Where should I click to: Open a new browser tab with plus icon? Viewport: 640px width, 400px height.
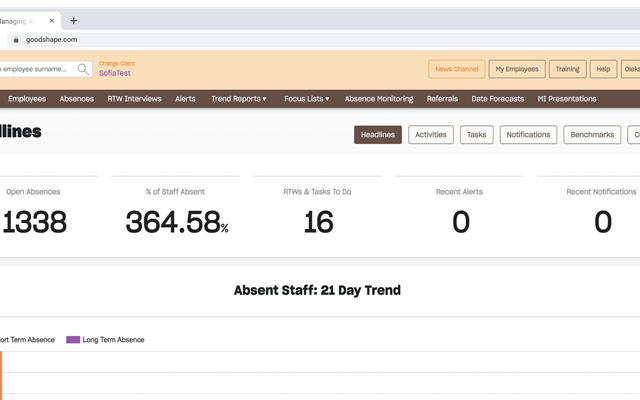pos(73,21)
